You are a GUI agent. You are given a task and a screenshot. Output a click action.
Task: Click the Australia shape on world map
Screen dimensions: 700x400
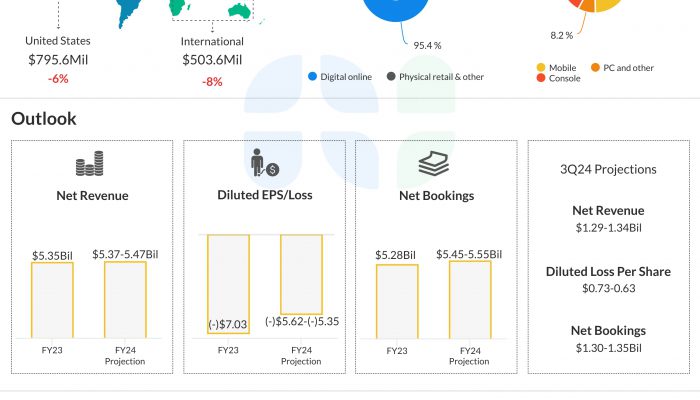click(238, 11)
